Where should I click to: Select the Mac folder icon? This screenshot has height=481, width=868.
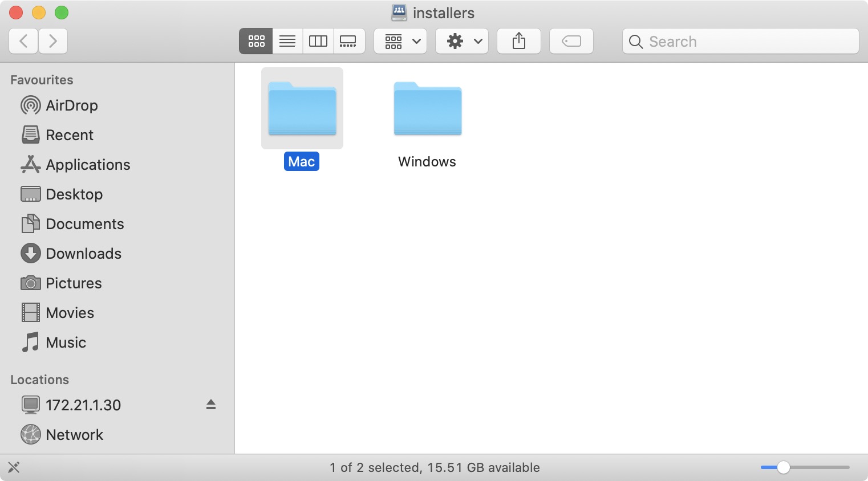click(302, 108)
